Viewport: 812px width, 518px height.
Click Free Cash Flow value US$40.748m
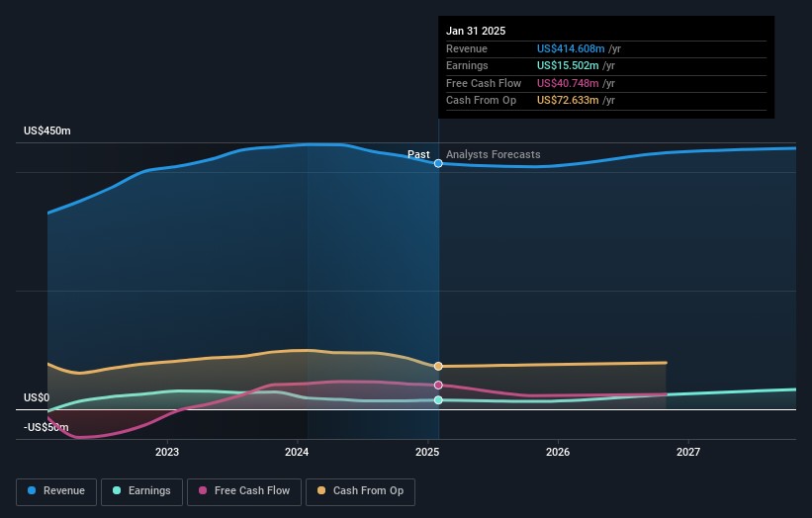coord(566,84)
